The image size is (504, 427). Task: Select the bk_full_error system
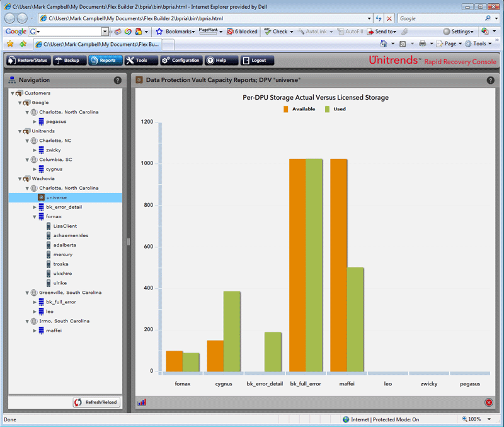click(61, 302)
